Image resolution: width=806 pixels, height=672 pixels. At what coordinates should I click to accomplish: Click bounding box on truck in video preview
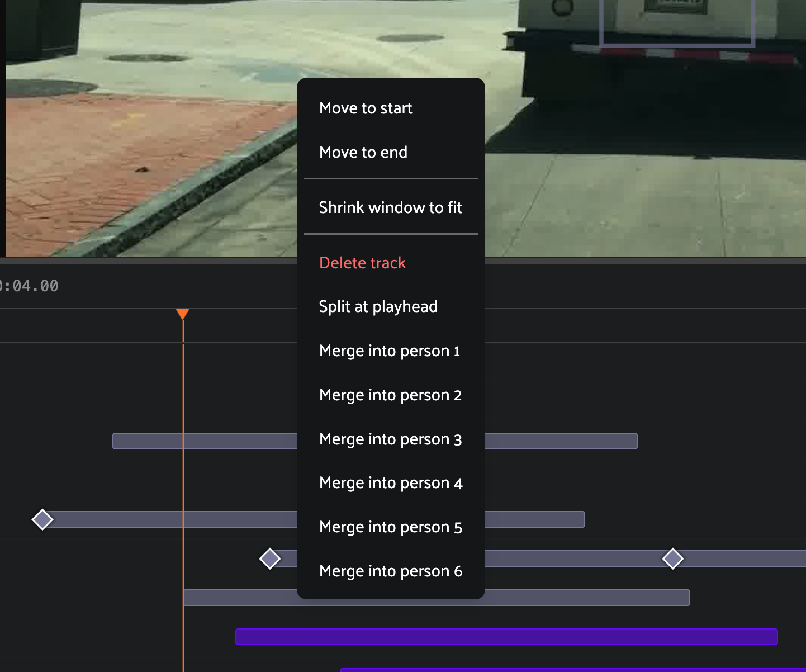[x=677, y=22]
